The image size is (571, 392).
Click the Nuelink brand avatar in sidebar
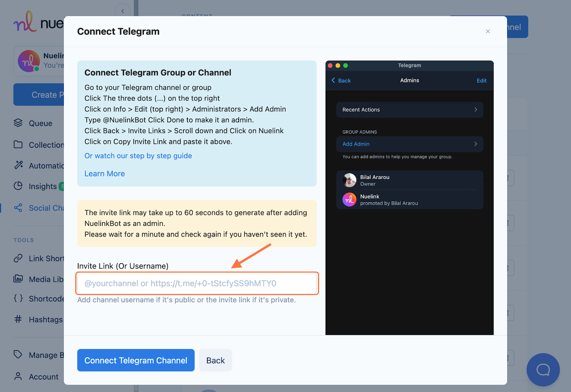[x=29, y=61]
